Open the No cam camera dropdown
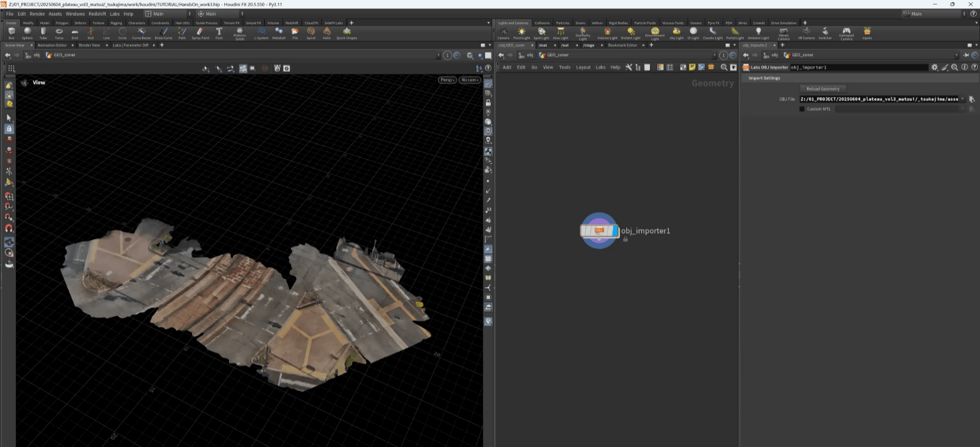The width and height of the screenshot is (980, 447). point(469,80)
